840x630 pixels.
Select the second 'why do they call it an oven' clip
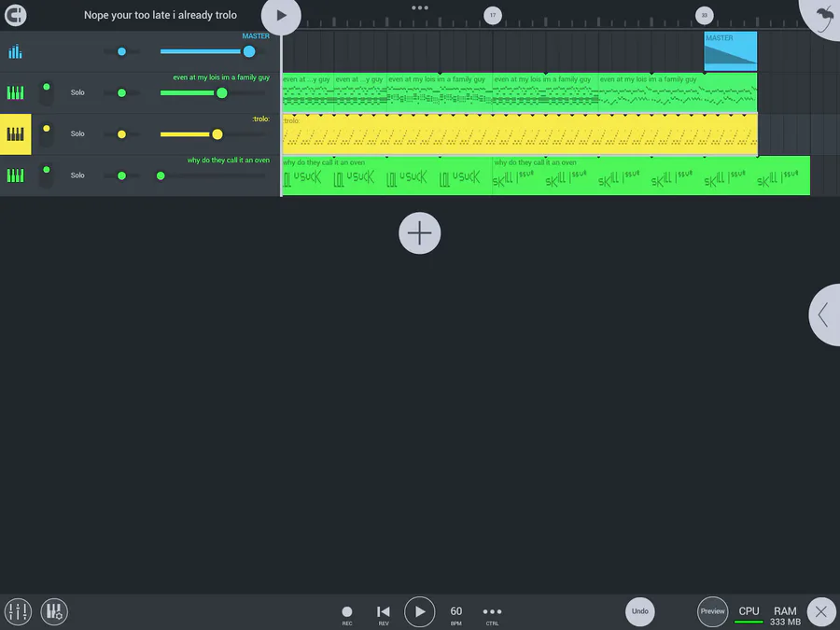pyautogui.click(x=651, y=175)
